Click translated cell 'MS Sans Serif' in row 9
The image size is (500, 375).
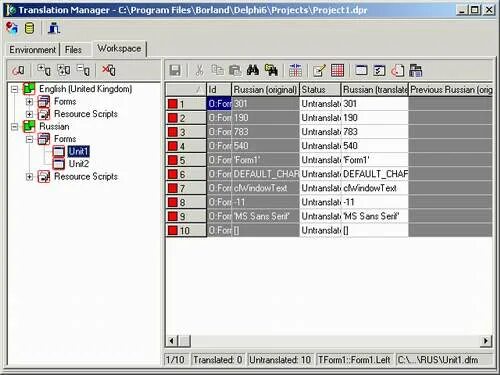coord(375,216)
